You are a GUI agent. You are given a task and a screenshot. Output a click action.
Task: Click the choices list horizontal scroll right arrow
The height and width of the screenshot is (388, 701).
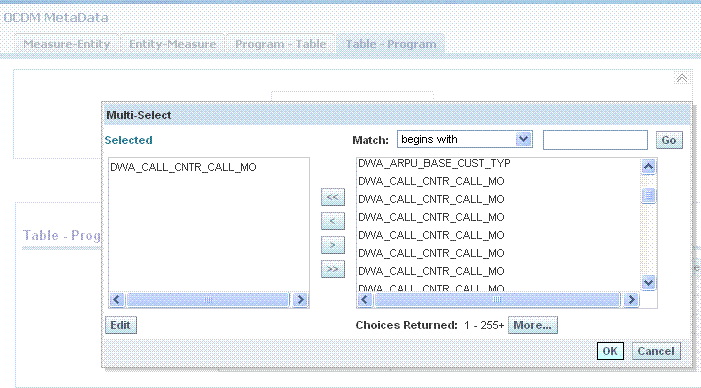coord(631,299)
